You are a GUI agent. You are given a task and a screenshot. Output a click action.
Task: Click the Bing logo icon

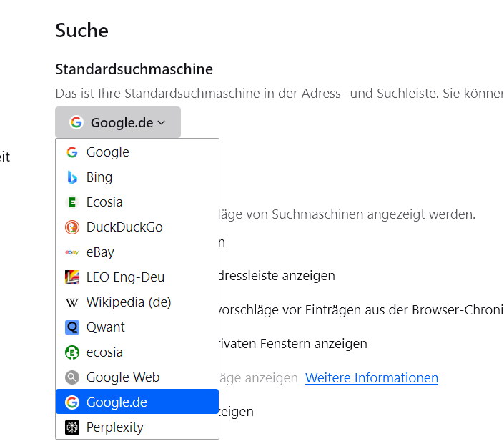[x=72, y=177]
